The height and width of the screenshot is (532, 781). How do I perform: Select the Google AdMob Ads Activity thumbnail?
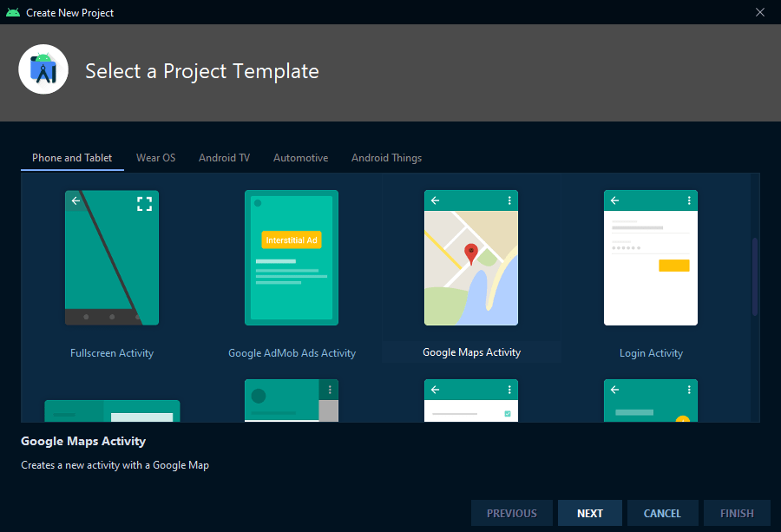tap(292, 258)
